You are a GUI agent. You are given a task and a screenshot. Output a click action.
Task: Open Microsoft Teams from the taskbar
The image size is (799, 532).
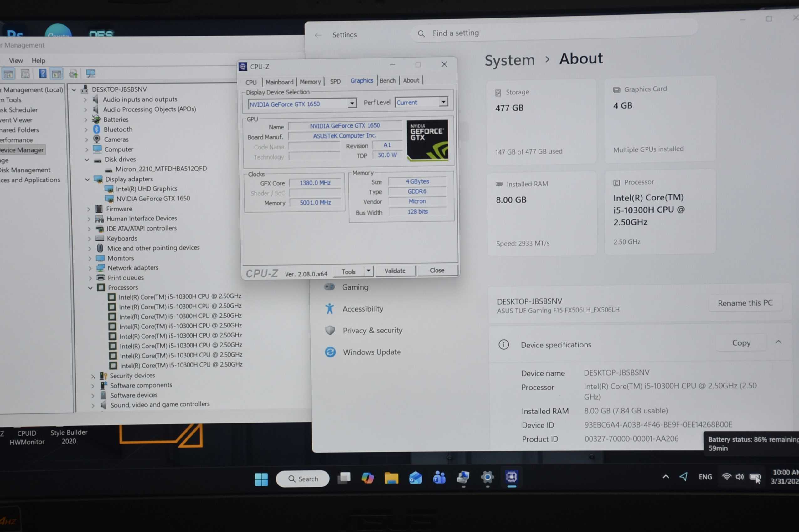point(439,478)
